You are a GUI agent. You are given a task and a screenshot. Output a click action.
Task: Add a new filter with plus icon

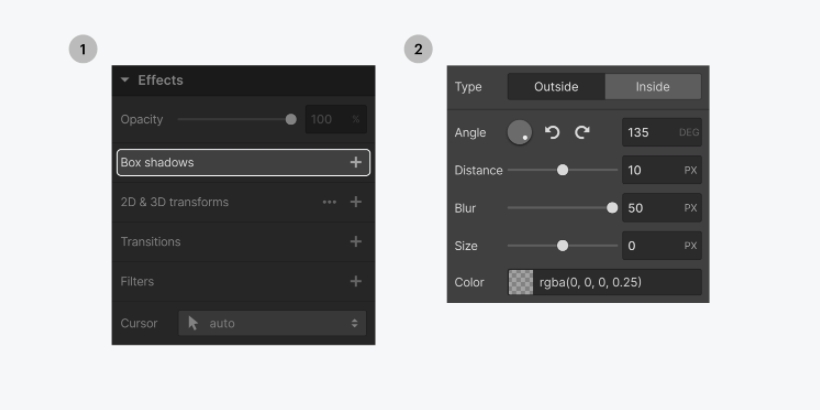[x=355, y=282]
